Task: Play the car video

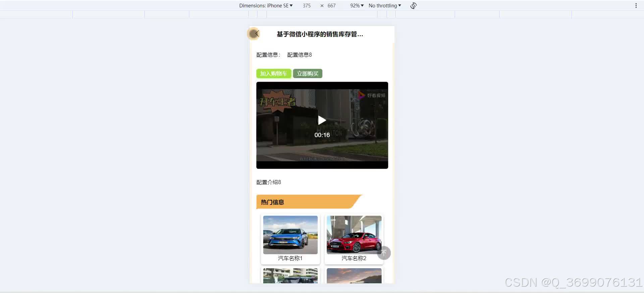Action: coord(322,120)
